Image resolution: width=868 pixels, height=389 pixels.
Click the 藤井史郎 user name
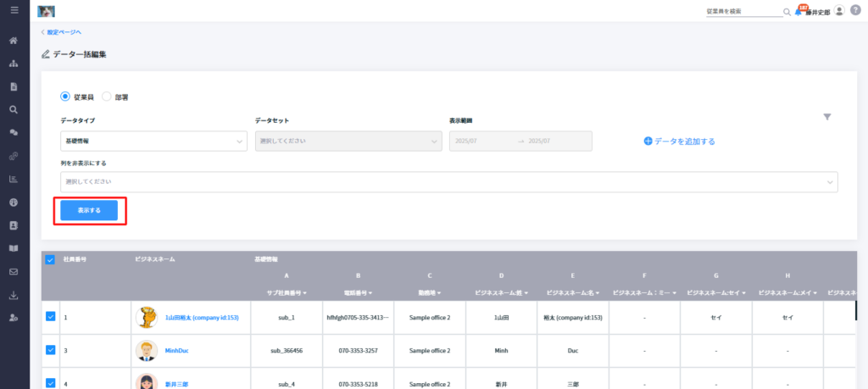point(818,12)
